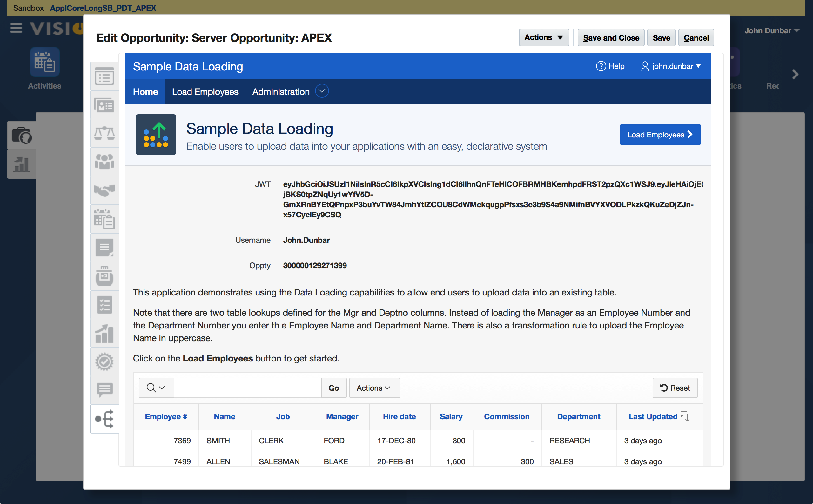Open the report Actions menu

pos(374,388)
